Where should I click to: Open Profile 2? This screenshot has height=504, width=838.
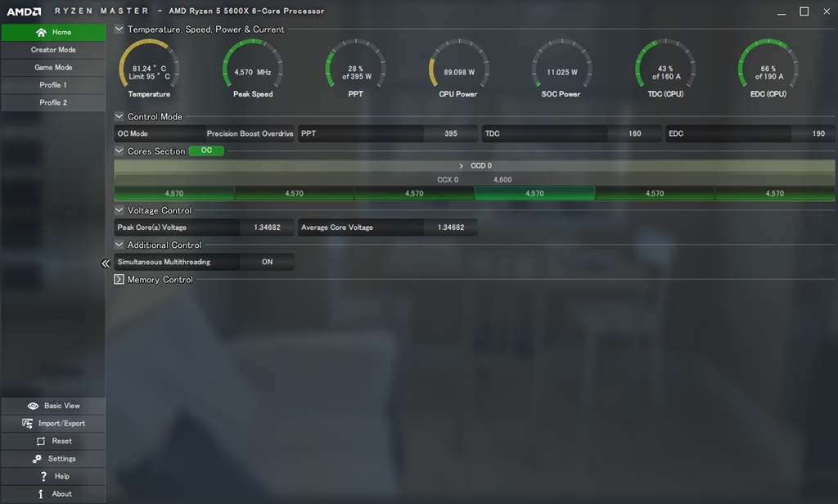click(x=53, y=102)
